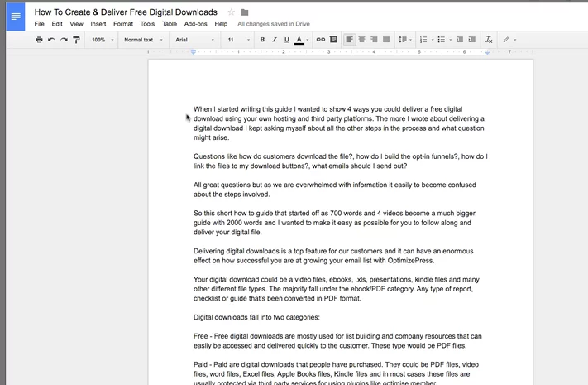Viewport: 588px width, 385px height.
Task: Set left text alignment
Action: [x=349, y=40]
